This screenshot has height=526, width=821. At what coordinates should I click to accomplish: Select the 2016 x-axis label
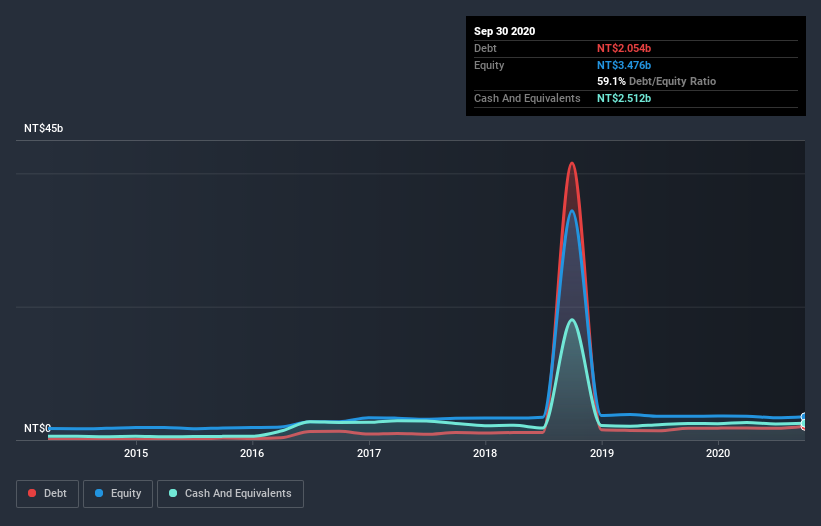(252, 453)
